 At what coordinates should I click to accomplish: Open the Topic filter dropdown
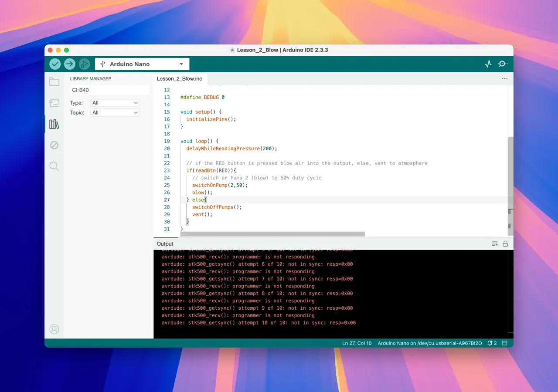[x=115, y=112]
